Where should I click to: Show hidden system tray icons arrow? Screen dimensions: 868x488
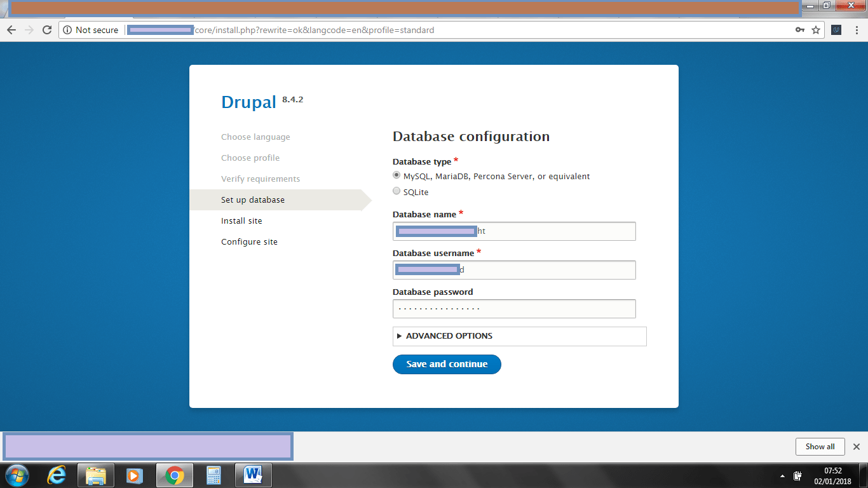[x=782, y=475]
